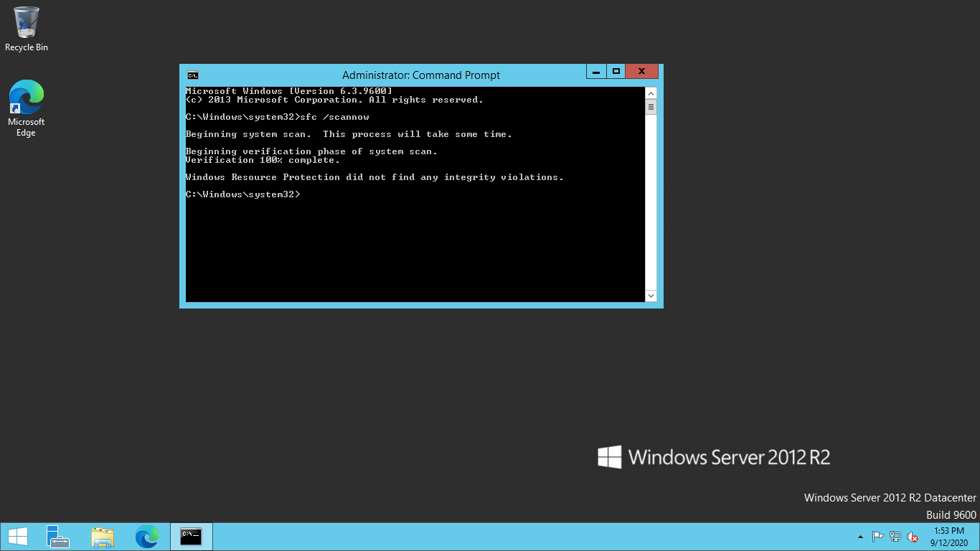
Task: Open the Windows Start button
Action: click(x=18, y=537)
